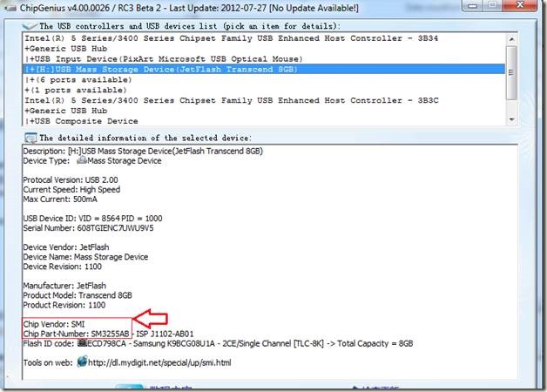Click the USB Device ID VID PID line
Screen dimensions: 547x392
pyautogui.click(x=92, y=219)
